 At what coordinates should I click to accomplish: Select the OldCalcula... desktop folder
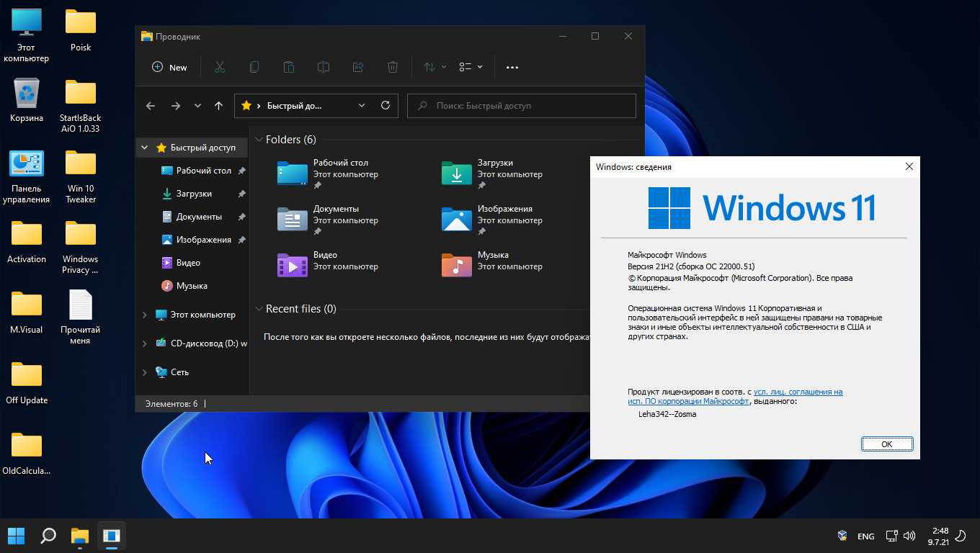point(27,454)
